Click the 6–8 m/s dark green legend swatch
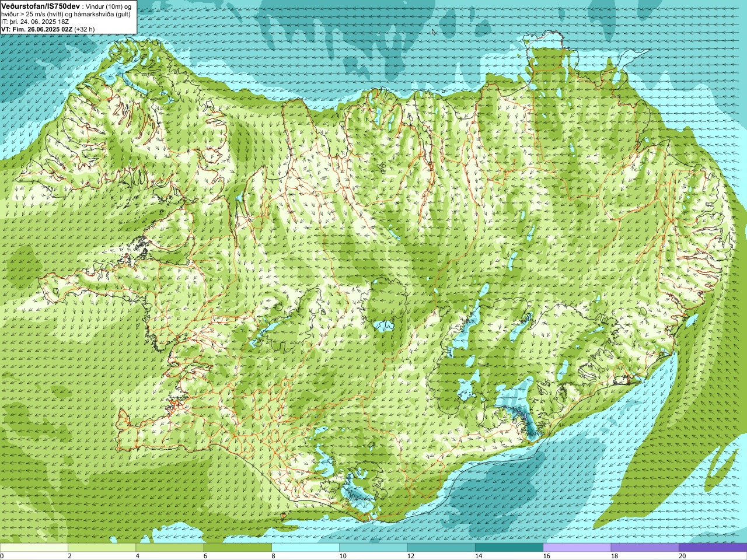Viewport: 747px width, 560px height. click(x=238, y=548)
